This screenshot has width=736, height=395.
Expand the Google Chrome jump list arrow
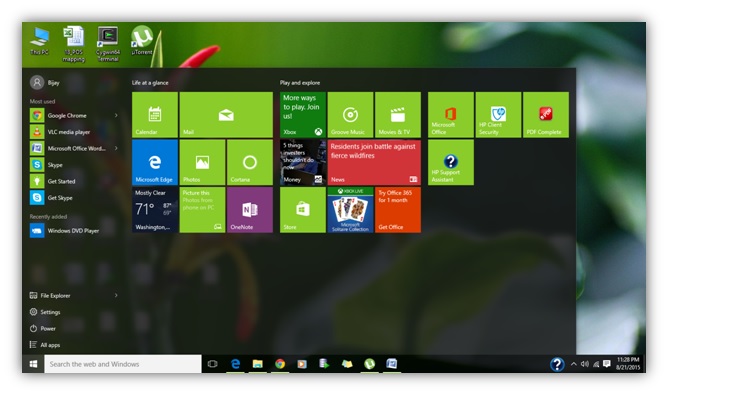pos(116,115)
